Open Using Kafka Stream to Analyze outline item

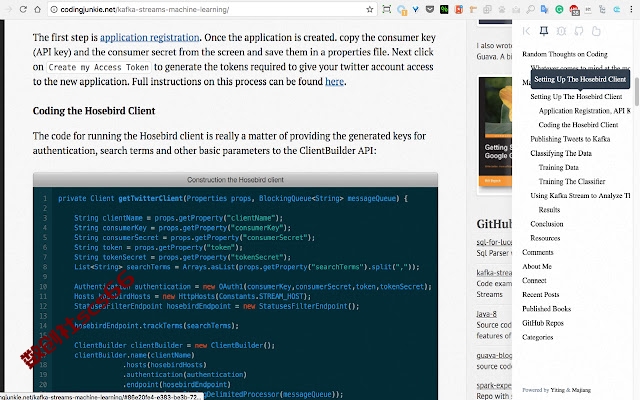click(x=580, y=196)
